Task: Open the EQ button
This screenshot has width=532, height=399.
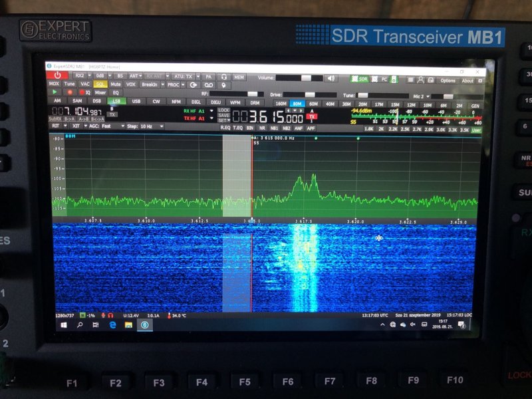Action: (x=116, y=92)
